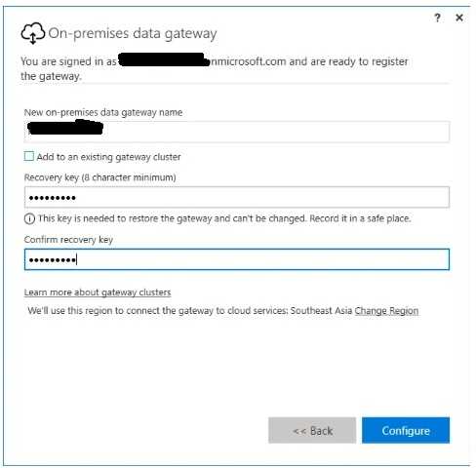The height and width of the screenshot is (468, 476).
Task: Click the Southeast Asia region text
Action: click(x=321, y=311)
